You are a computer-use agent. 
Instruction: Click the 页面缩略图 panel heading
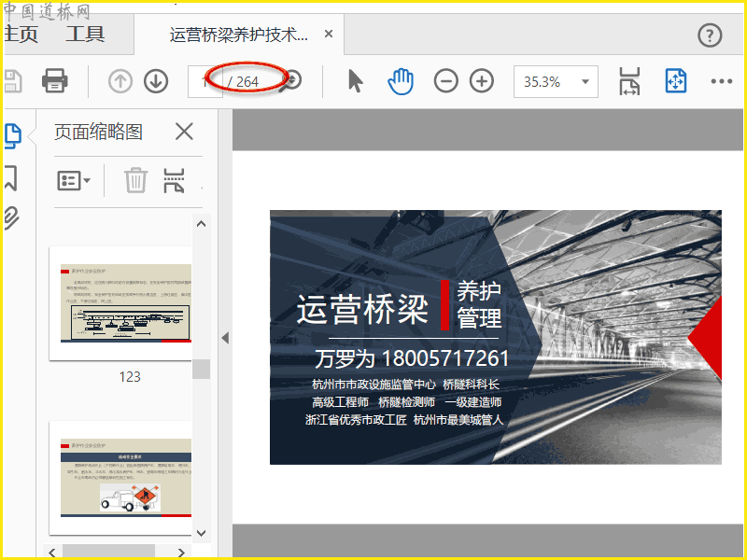coord(98,132)
